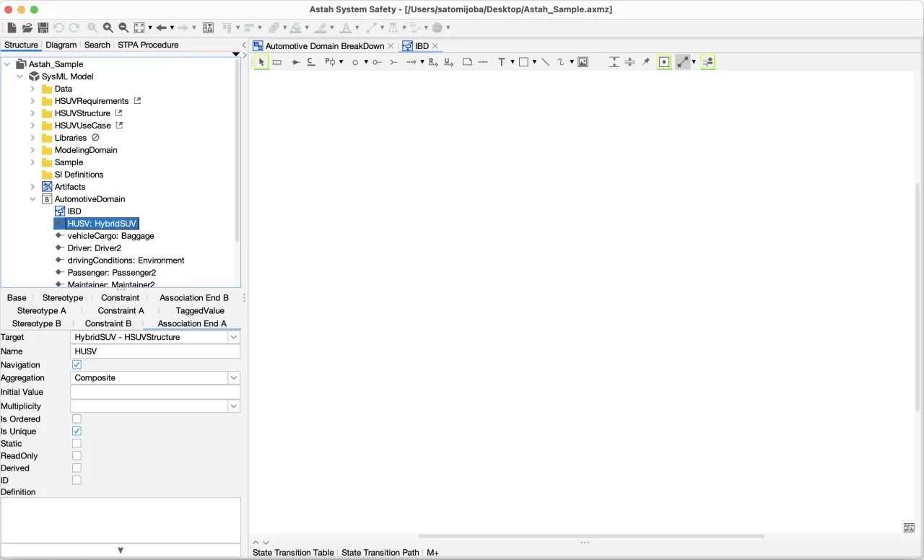Viewport: 924px width, 560px height.
Task: Click the Name input field
Action: point(155,351)
